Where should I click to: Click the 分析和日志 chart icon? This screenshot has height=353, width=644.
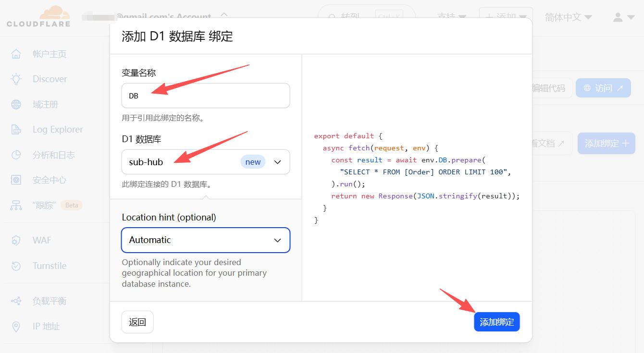(x=16, y=155)
